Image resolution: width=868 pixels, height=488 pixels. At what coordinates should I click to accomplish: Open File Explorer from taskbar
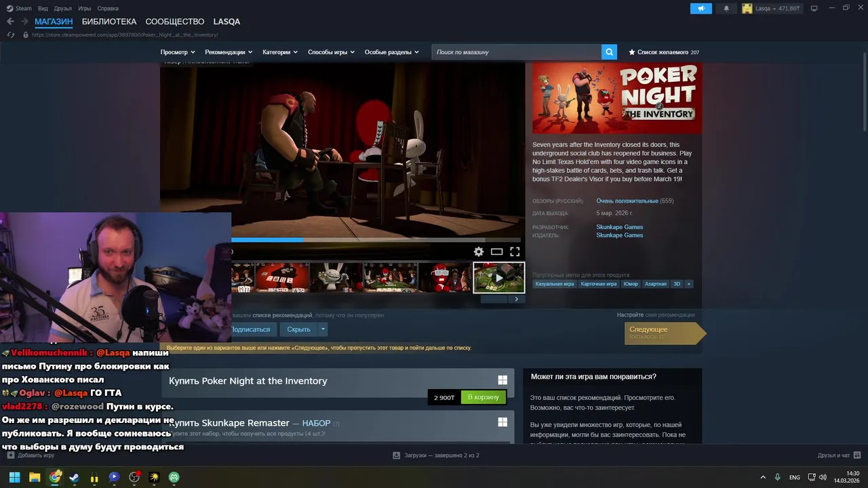pyautogui.click(x=35, y=477)
